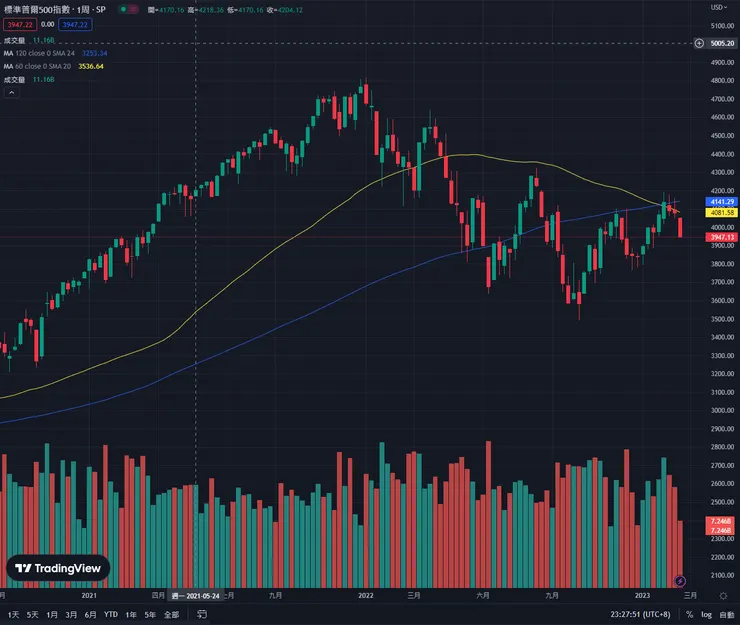Click the purple lightning event icon
Viewport: 740px width, 625px height.
(x=681, y=580)
